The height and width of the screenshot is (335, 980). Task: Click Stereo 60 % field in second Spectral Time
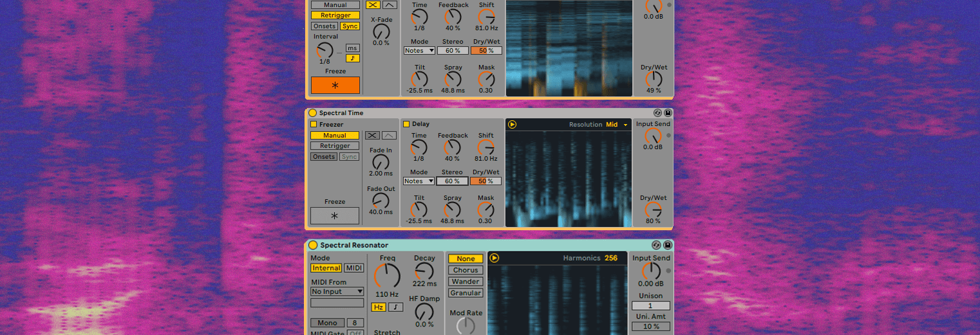(x=452, y=181)
